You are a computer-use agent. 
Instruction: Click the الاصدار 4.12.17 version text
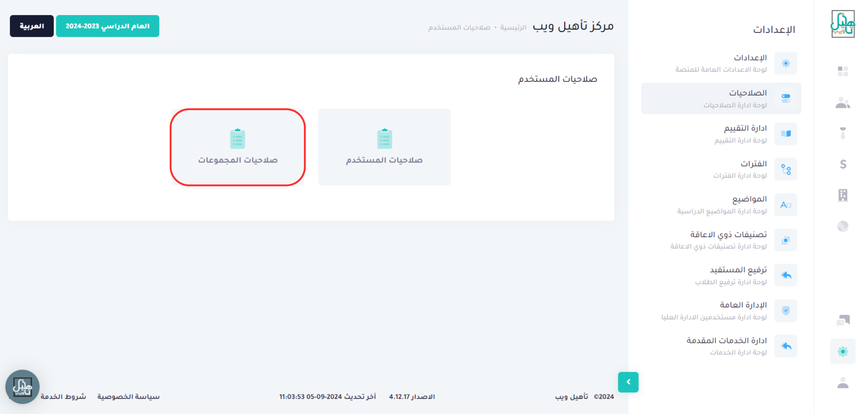pyautogui.click(x=412, y=397)
